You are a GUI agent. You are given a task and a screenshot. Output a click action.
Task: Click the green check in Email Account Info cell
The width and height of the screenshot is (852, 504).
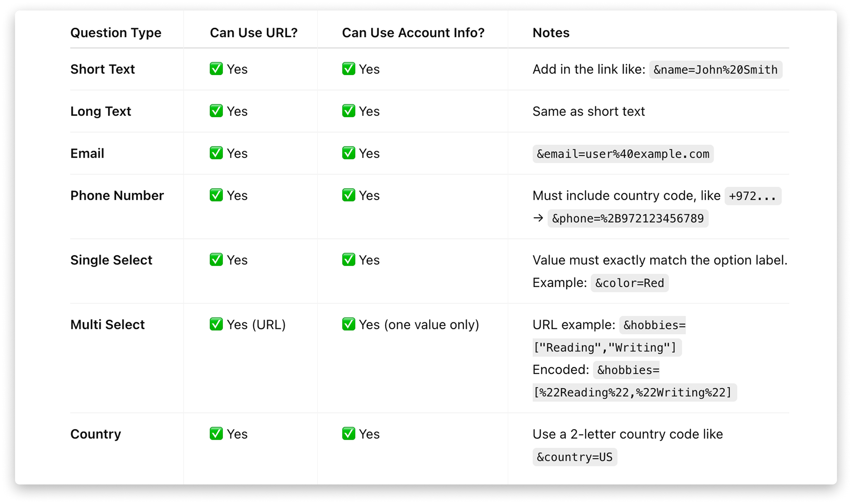[348, 153]
